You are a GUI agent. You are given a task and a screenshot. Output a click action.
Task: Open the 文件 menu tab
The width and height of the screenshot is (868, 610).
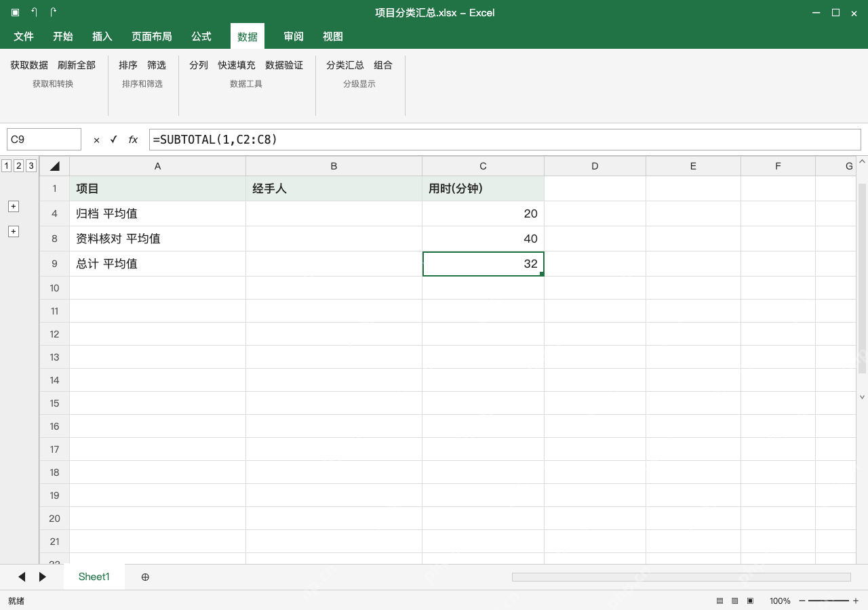(24, 37)
